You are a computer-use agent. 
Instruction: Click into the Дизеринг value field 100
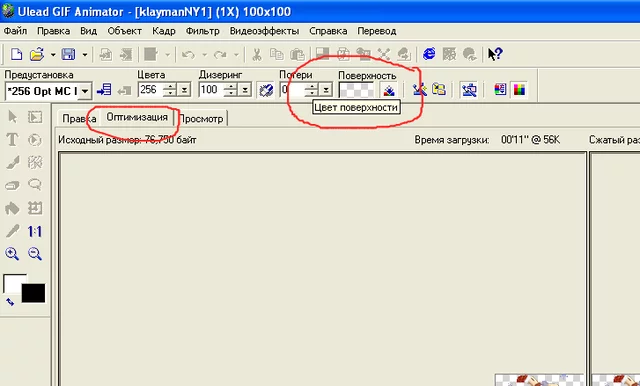(211, 90)
